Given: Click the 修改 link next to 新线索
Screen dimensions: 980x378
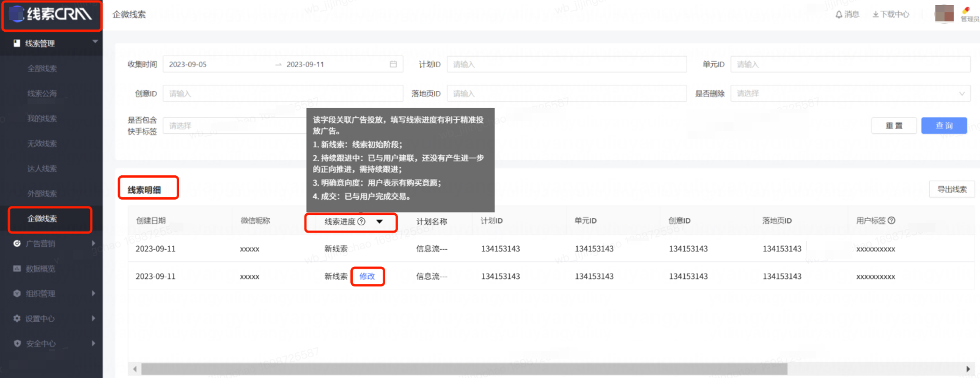Looking at the screenshot, I should [367, 276].
